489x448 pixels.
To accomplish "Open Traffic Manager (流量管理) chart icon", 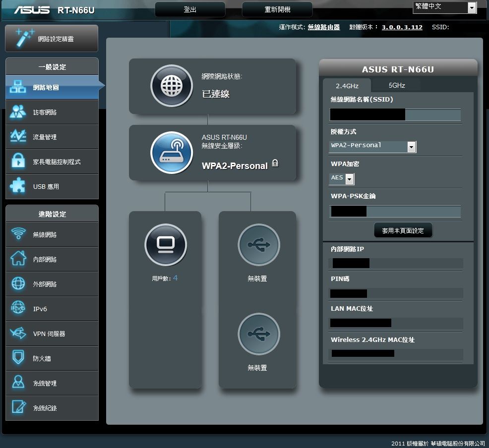I will [x=18, y=136].
